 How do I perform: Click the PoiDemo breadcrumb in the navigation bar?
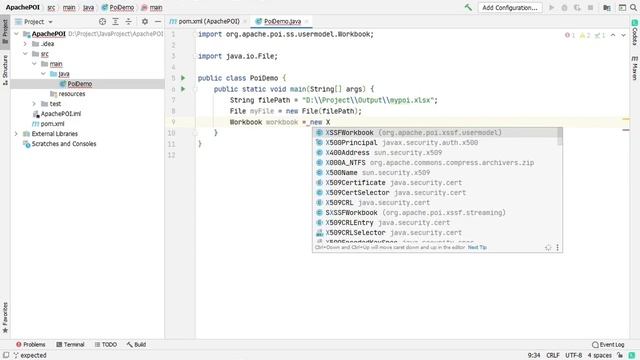pos(118,7)
